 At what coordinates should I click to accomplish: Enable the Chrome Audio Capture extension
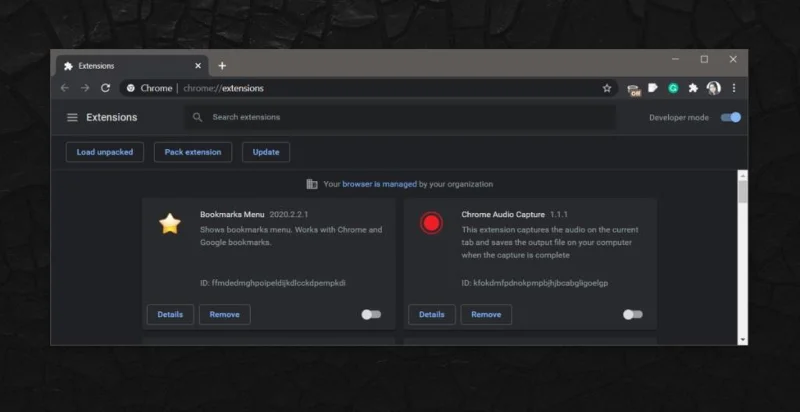pyautogui.click(x=633, y=315)
